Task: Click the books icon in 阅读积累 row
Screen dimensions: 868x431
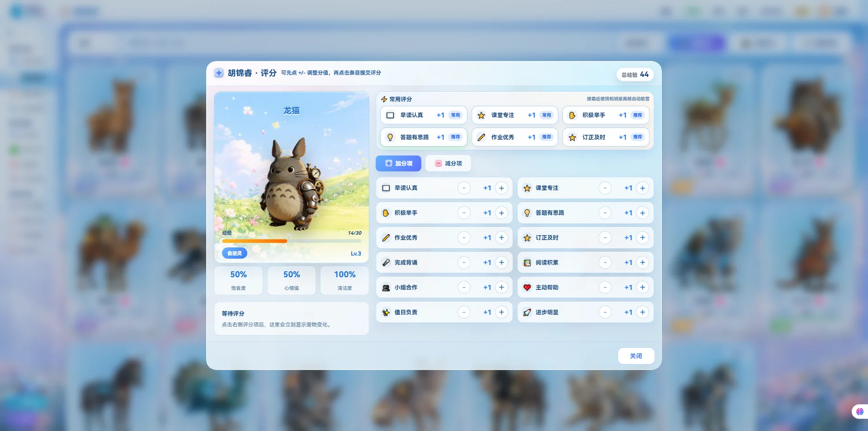Action: coord(527,263)
